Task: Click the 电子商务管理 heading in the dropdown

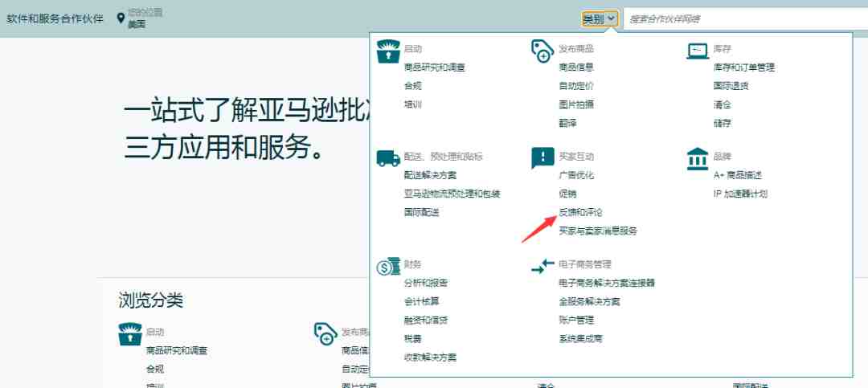Action: click(585, 264)
